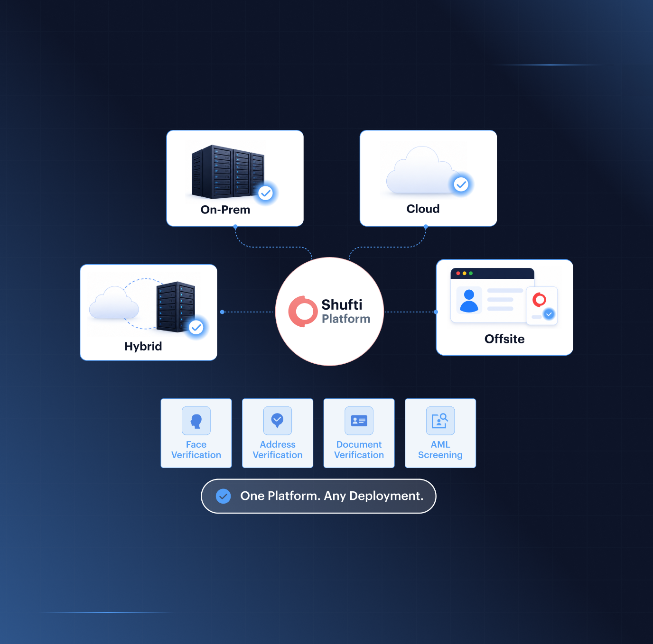653x644 pixels.
Task: Click the blue user avatar in Offsite card
Action: click(469, 301)
